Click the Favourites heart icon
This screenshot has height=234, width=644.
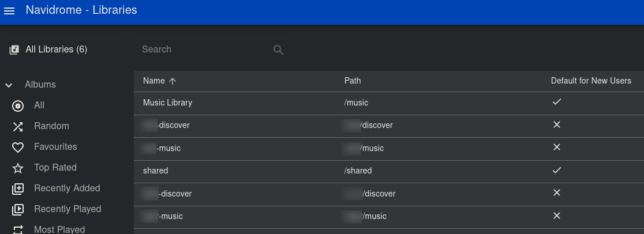[x=18, y=147]
